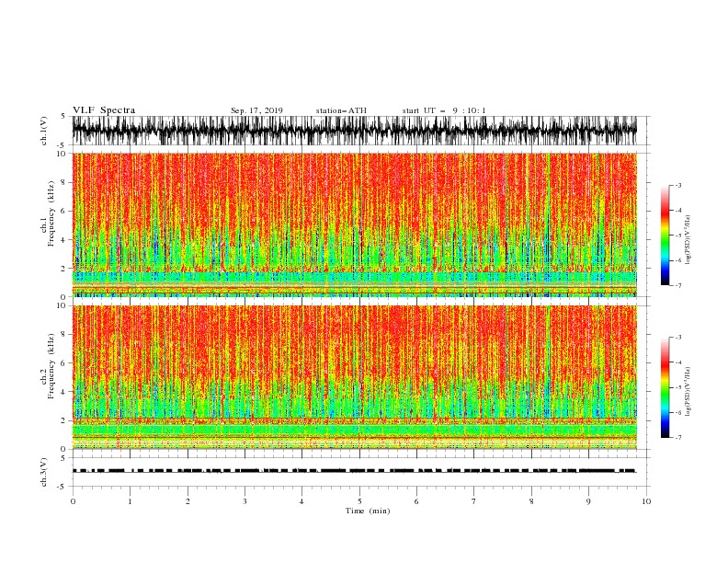Image resolution: width=728 pixels, height=563 pixels.
Task: Click the 8 kHz tick label on ch.2 axis
Action: (63, 335)
